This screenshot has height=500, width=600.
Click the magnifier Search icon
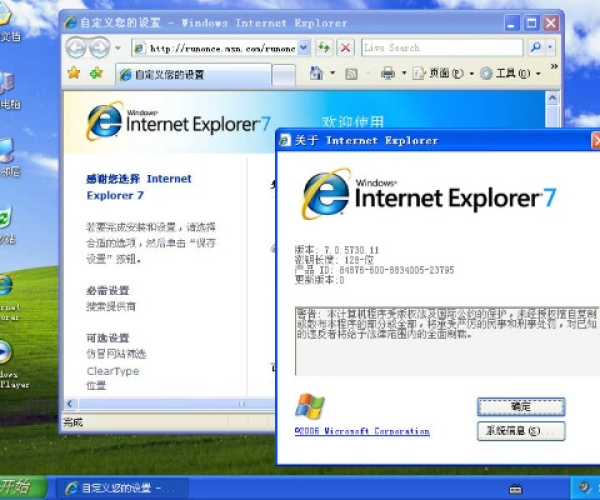(x=536, y=47)
